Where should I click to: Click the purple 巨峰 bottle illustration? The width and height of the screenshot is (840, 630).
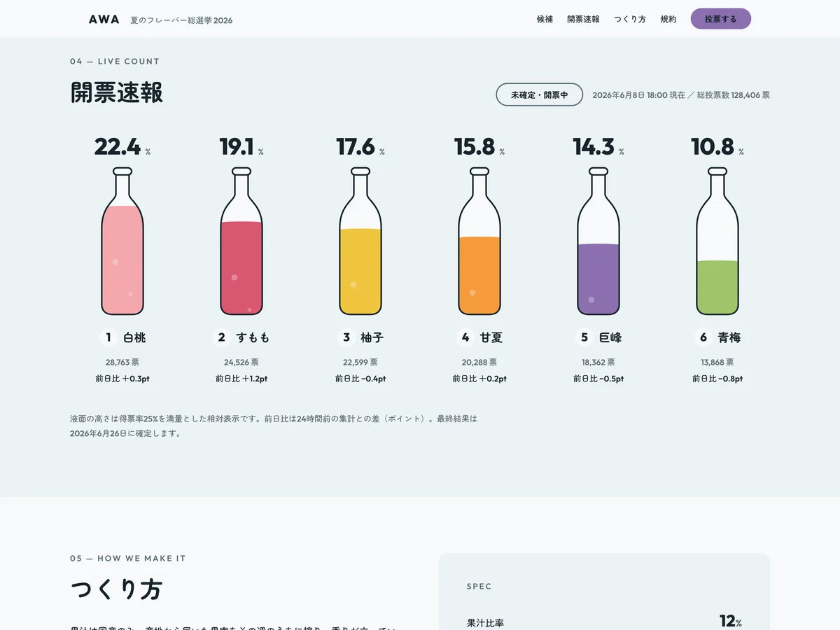(x=598, y=241)
